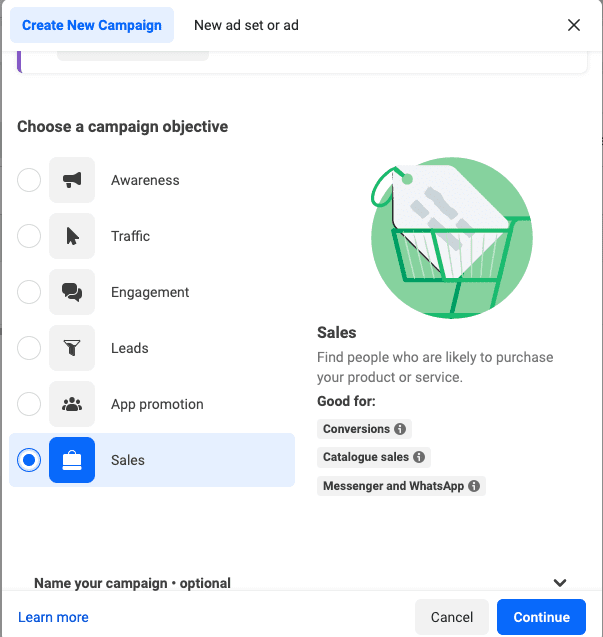This screenshot has width=603, height=637.
Task: Click info icon next to Catalogue sales
Action: click(418, 457)
